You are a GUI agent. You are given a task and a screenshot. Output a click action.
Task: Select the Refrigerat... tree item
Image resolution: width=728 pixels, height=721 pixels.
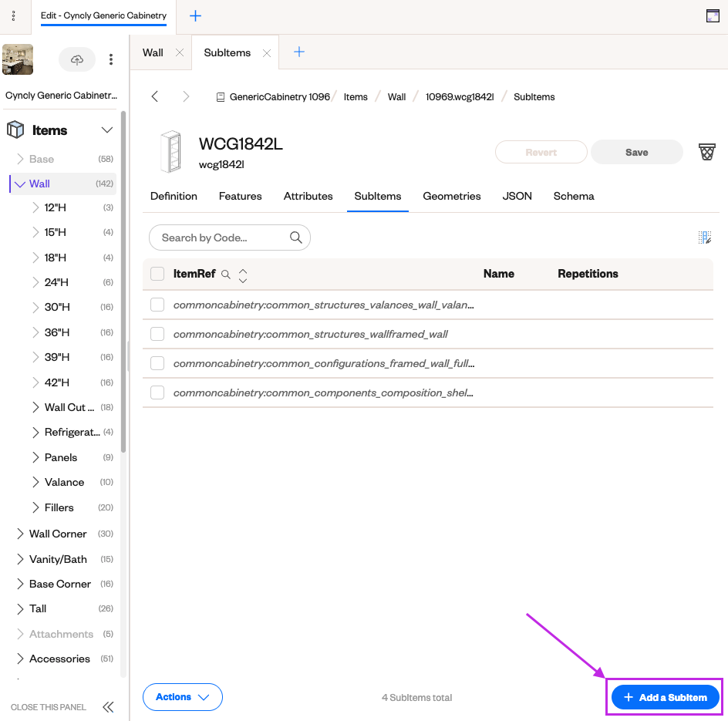[72, 433]
